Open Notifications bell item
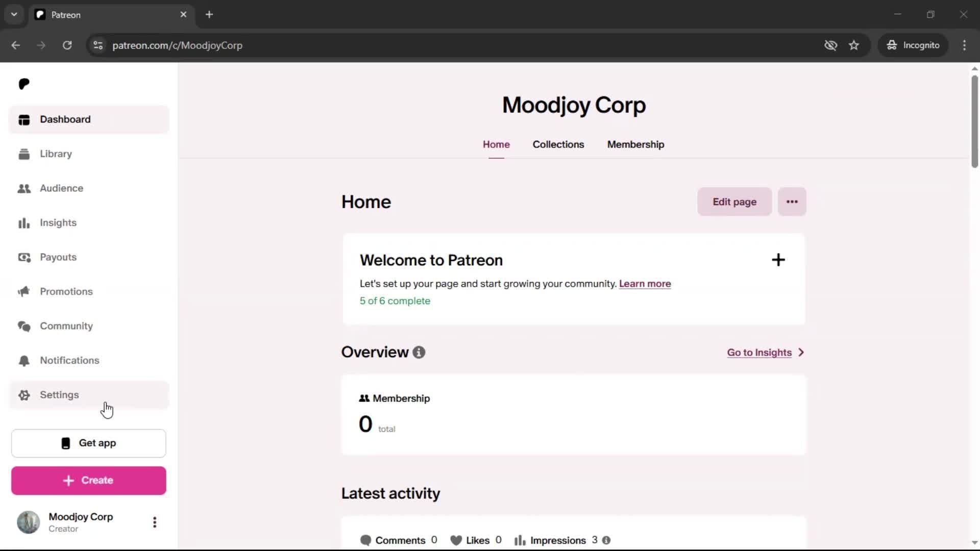The image size is (980, 551). click(69, 361)
